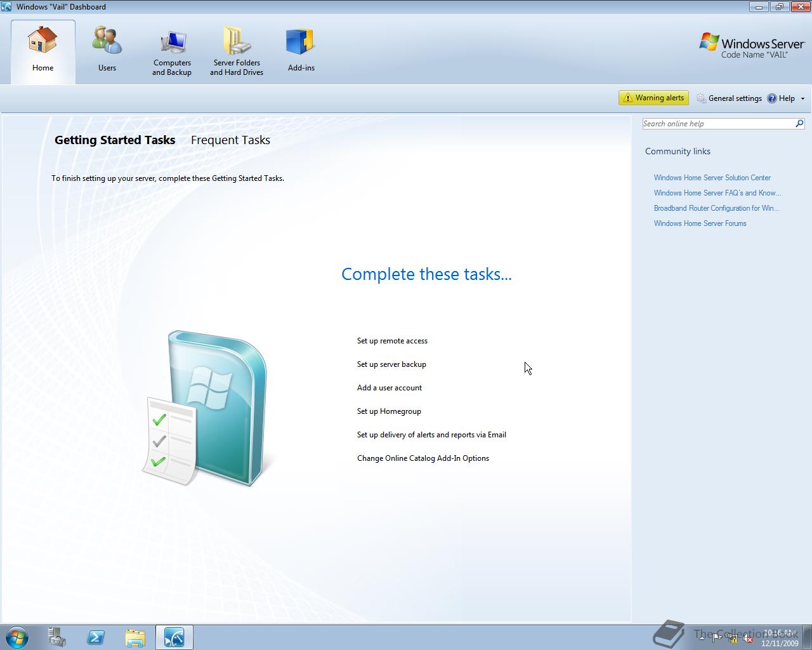
Task: Open Broadband Router Configuration link
Action: [717, 208]
